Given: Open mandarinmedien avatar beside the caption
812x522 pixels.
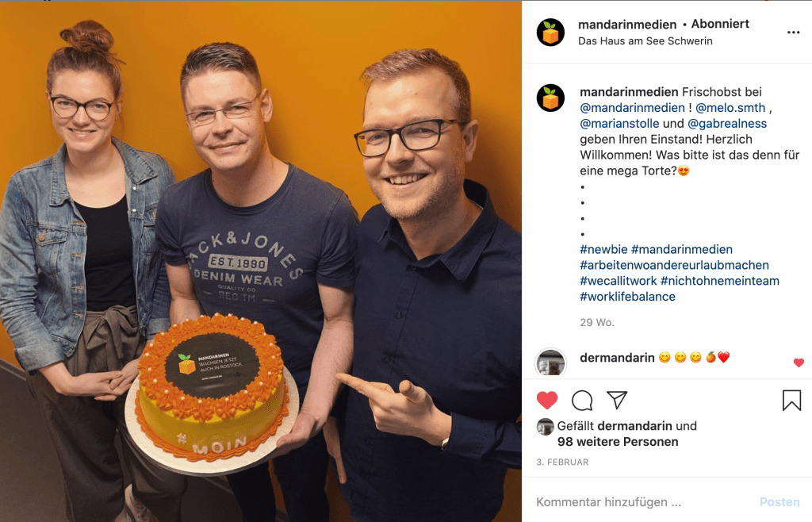Looking at the screenshot, I should click(x=550, y=98).
